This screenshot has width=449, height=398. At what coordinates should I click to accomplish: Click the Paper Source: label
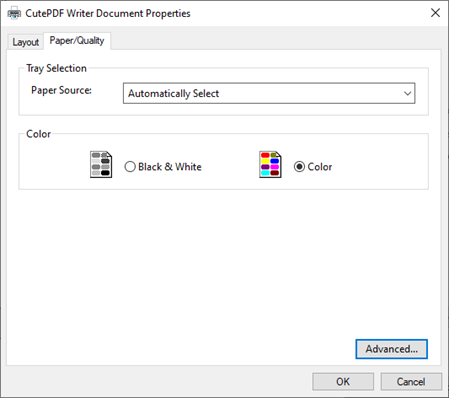tap(61, 90)
